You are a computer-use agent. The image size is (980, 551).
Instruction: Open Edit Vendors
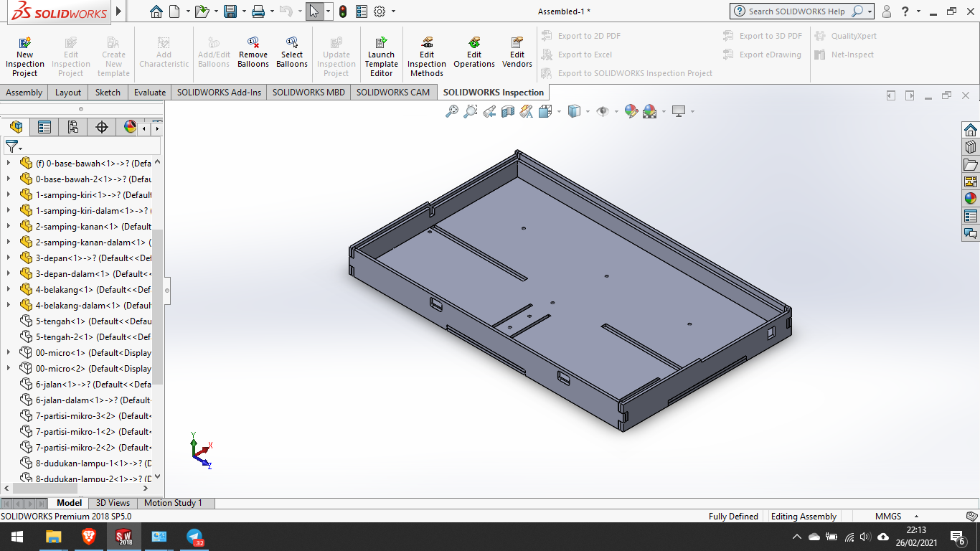tap(517, 52)
